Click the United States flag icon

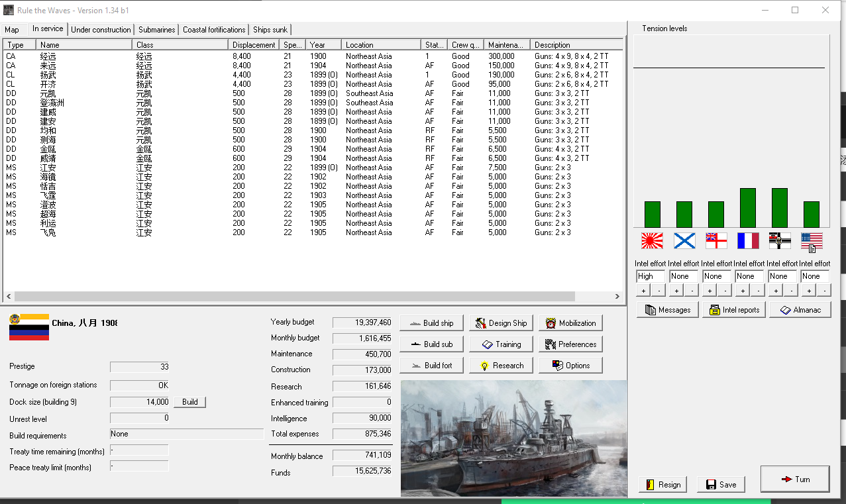pos(811,241)
